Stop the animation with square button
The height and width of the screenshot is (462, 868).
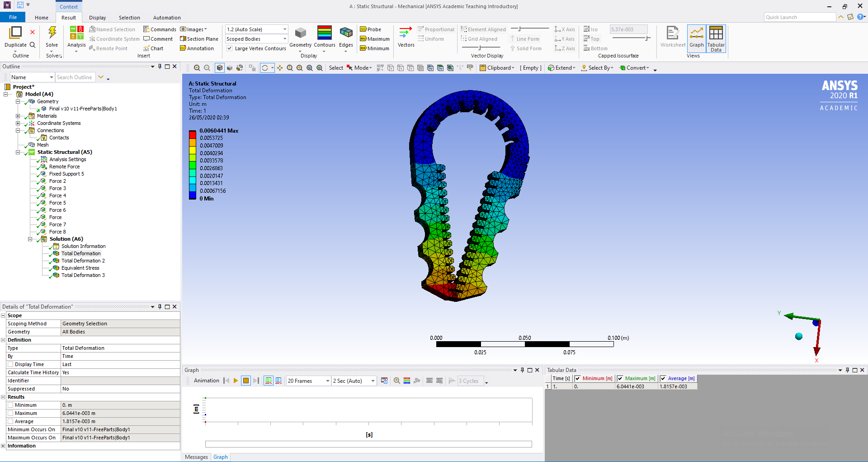pos(246,381)
